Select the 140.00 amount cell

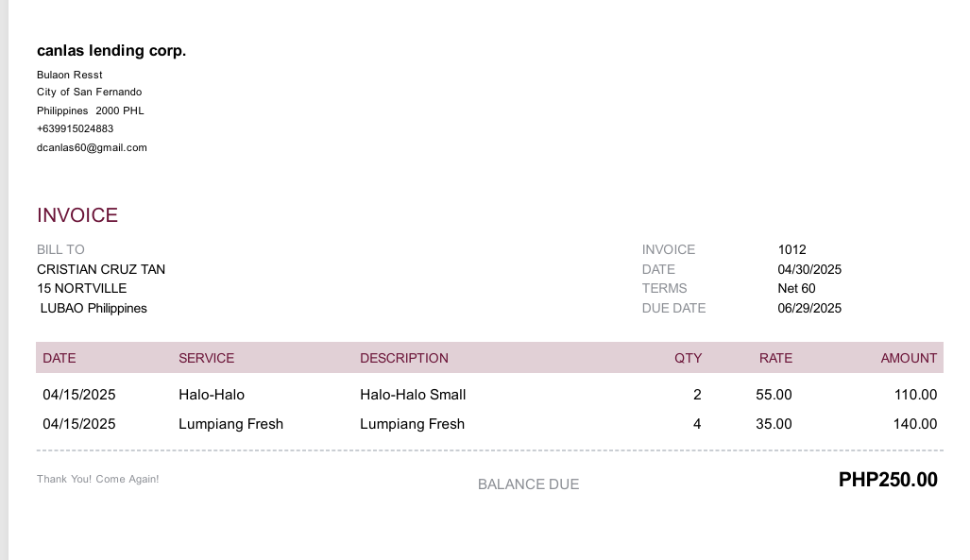[915, 424]
